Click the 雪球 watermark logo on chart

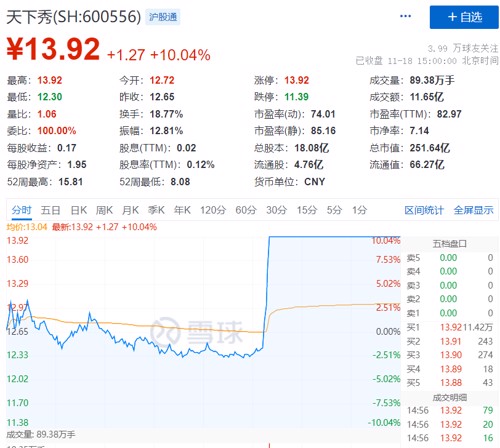(x=196, y=332)
